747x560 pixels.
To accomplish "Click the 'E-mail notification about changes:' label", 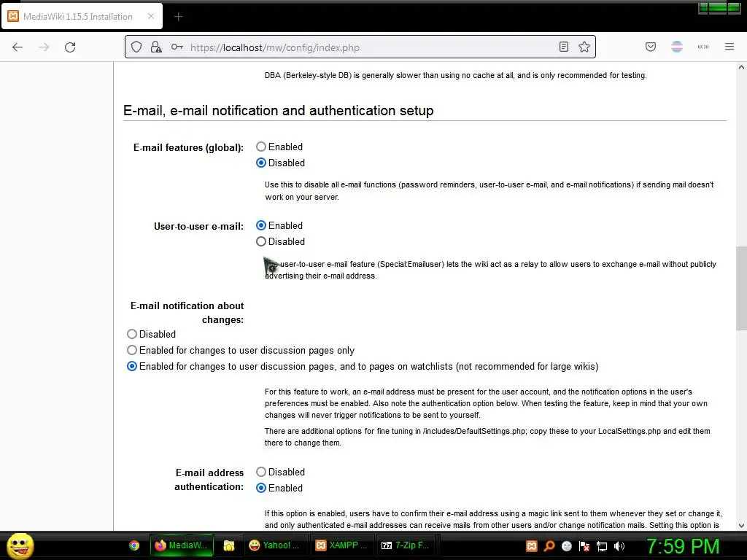I will 187,312.
